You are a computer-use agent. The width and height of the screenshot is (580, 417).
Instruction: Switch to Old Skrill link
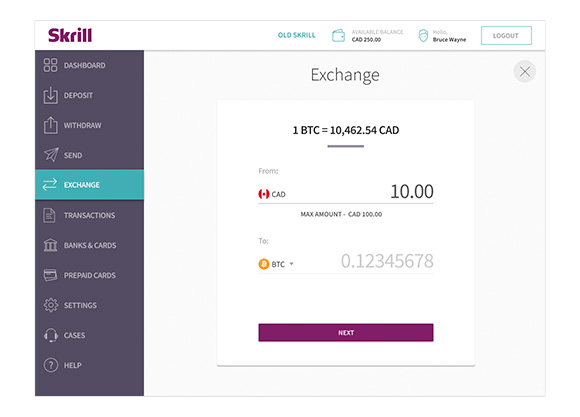pos(296,35)
